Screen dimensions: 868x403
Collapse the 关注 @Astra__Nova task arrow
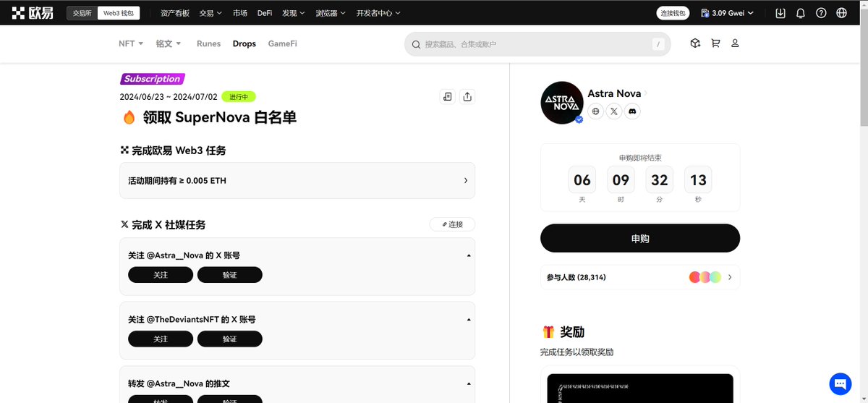point(468,256)
